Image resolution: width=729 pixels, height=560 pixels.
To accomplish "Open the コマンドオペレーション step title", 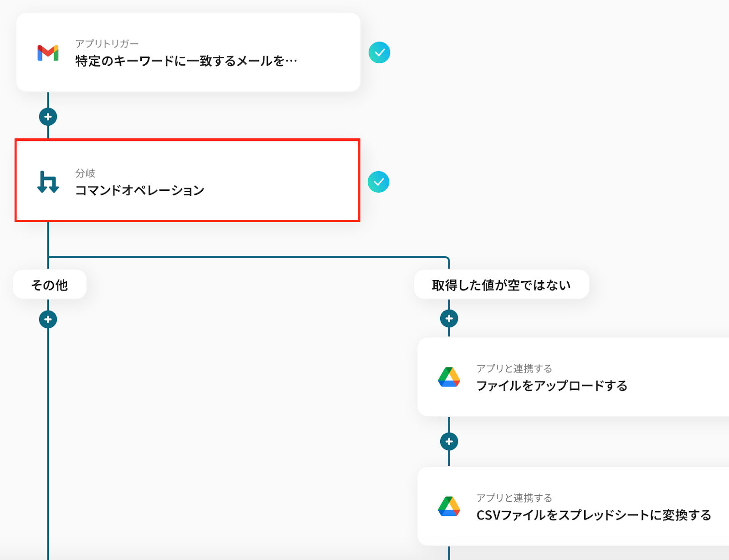I will point(139,190).
